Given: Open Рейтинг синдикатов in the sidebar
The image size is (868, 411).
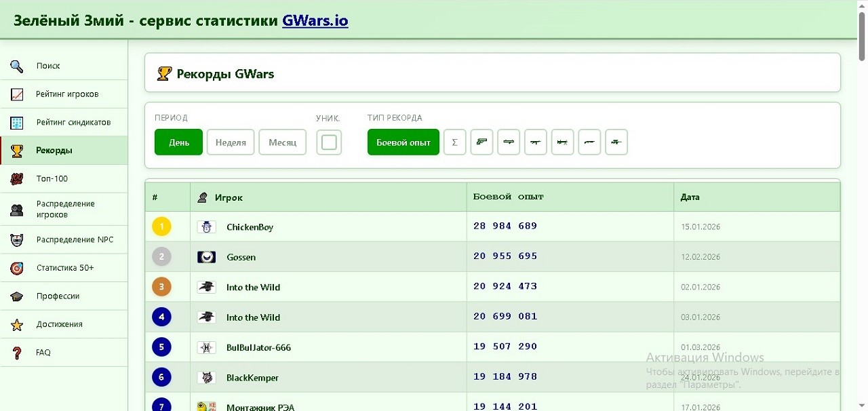Looking at the screenshot, I should pyautogui.click(x=64, y=123).
